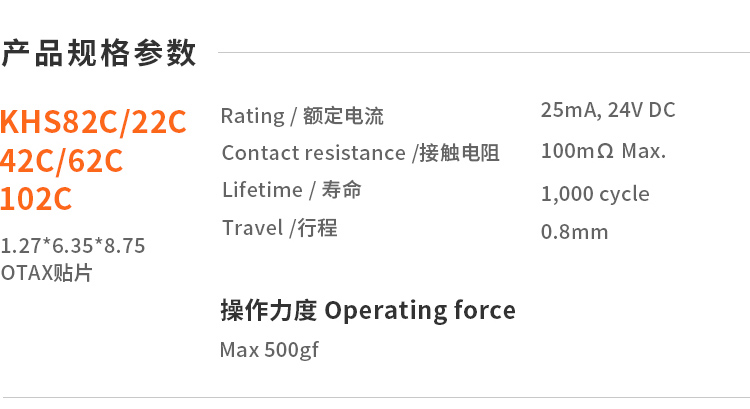Click the Contact resistance /接触电阻 label

pos(360,153)
